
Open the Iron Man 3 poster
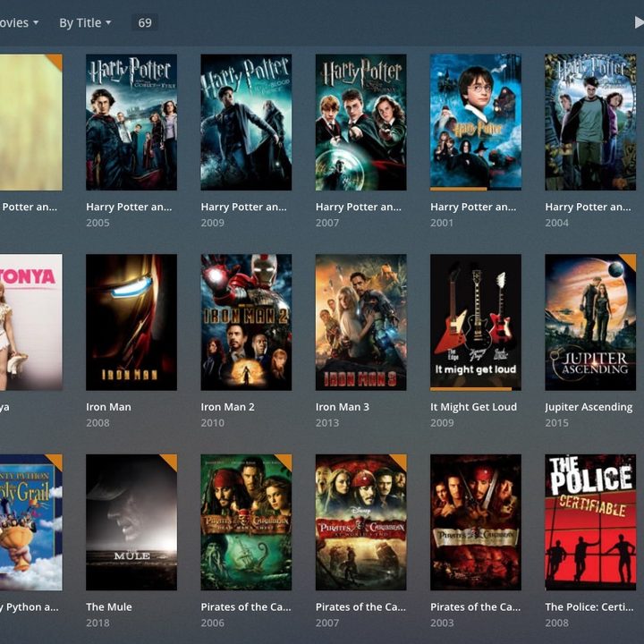coord(360,322)
